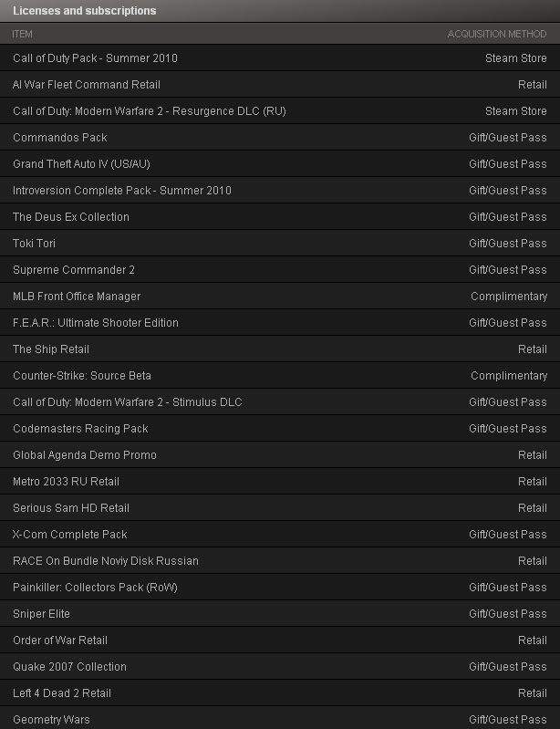Click the ACQUISITION METHOD column header

[497, 34]
